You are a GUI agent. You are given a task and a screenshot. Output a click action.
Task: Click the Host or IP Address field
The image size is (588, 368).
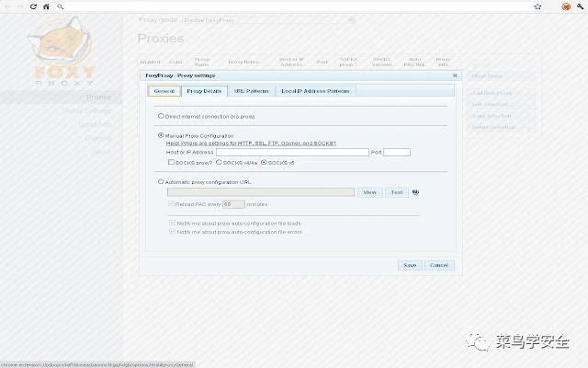[292, 152]
